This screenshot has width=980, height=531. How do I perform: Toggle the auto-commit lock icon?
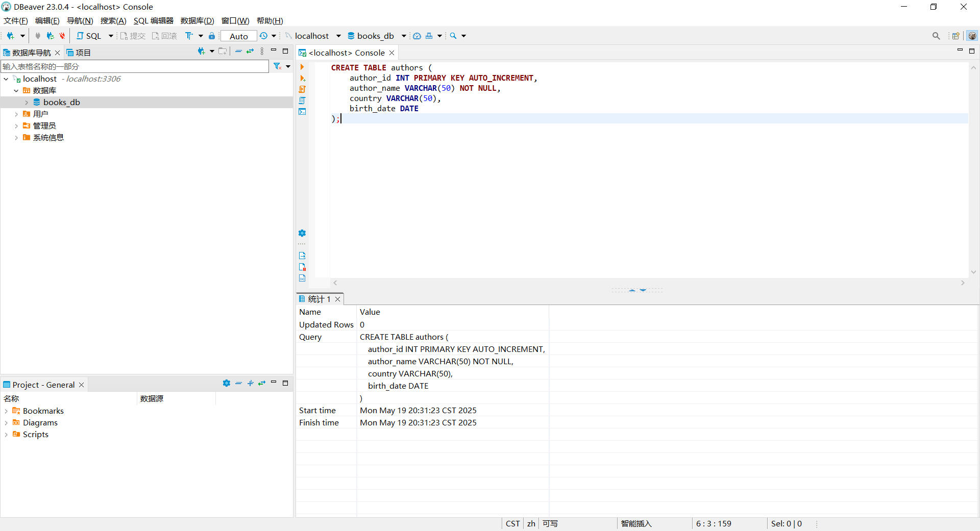(211, 36)
